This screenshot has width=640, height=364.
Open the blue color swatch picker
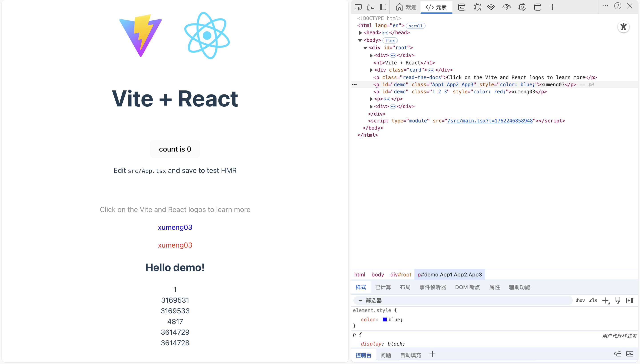coord(385,320)
